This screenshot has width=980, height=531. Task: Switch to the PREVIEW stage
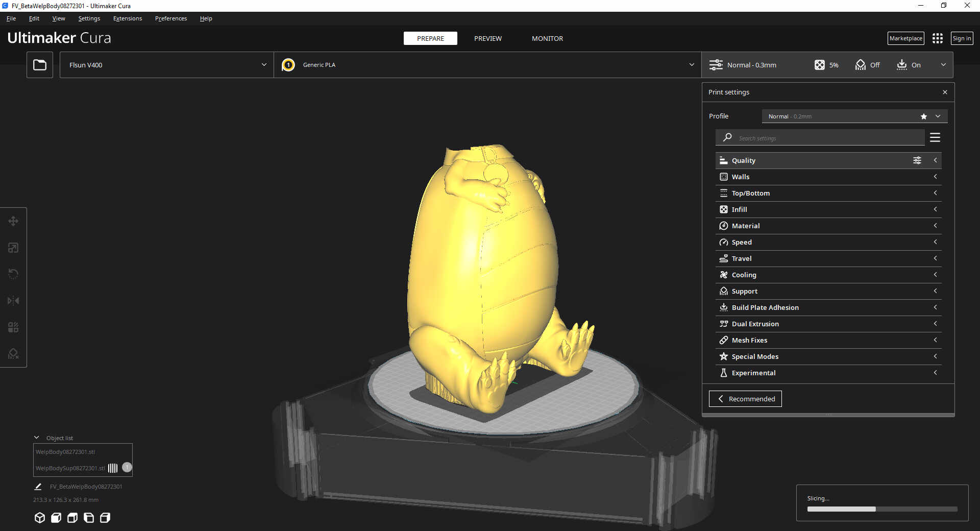tap(488, 38)
